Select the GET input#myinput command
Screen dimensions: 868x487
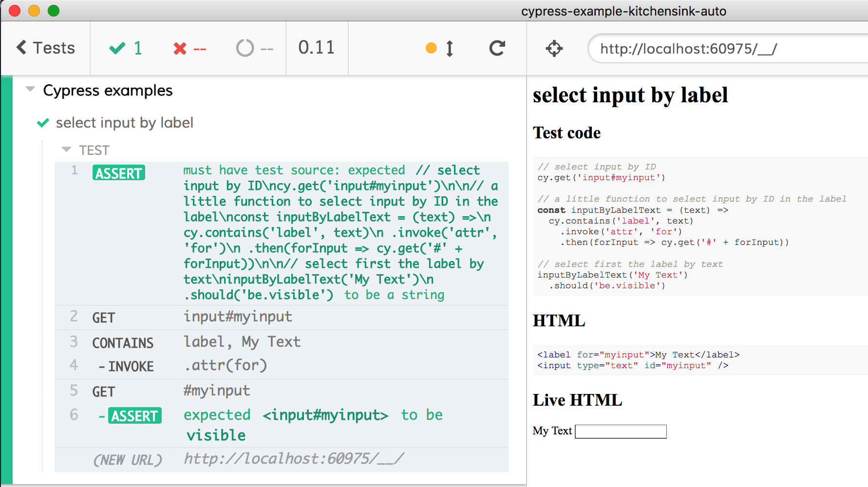(282, 317)
